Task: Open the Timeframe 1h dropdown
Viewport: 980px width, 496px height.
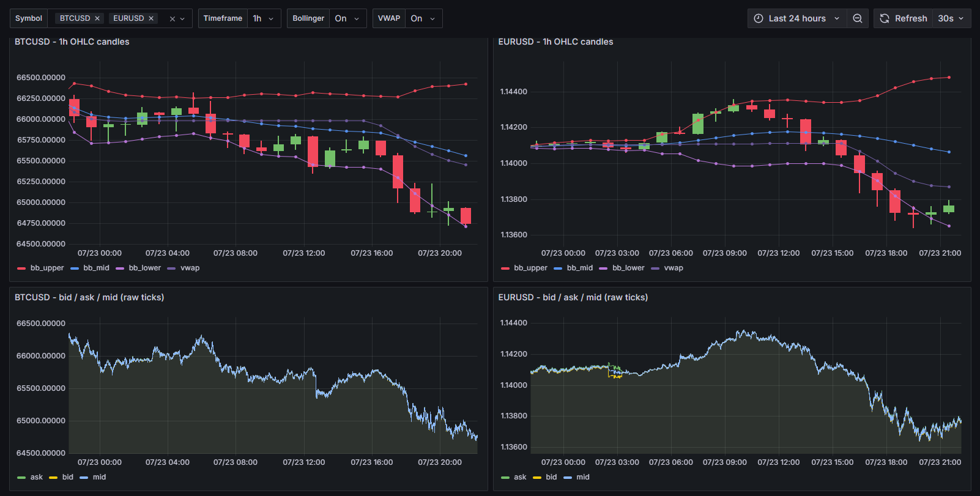Action: pyautogui.click(x=264, y=18)
